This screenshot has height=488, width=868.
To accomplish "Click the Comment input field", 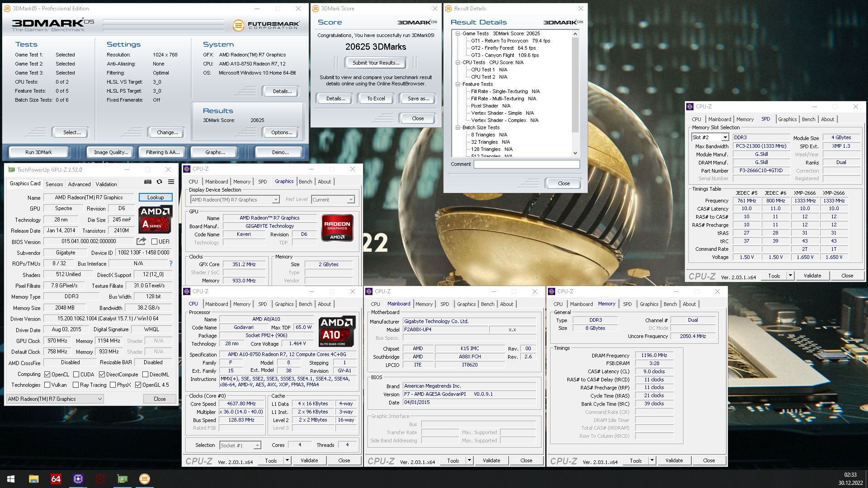I will tap(527, 164).
